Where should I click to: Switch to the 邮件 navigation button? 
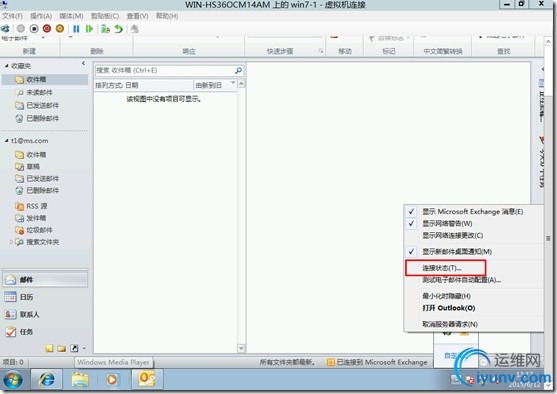point(45,280)
